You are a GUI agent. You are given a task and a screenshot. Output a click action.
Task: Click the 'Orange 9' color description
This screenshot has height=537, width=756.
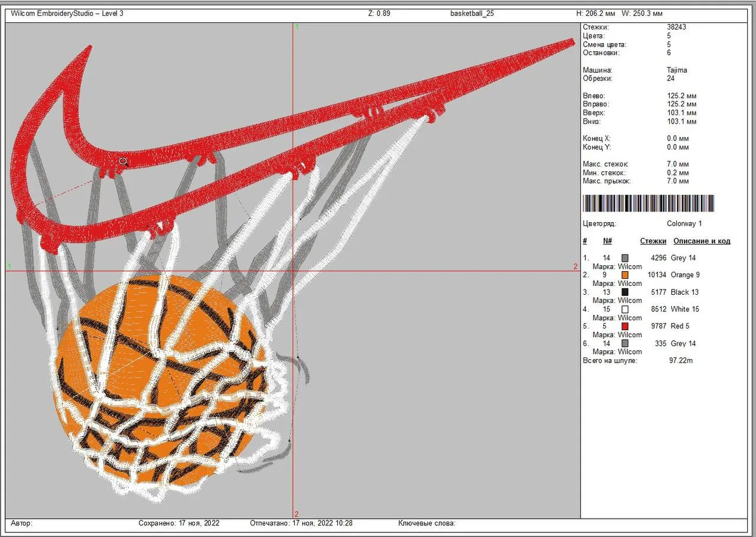(685, 275)
